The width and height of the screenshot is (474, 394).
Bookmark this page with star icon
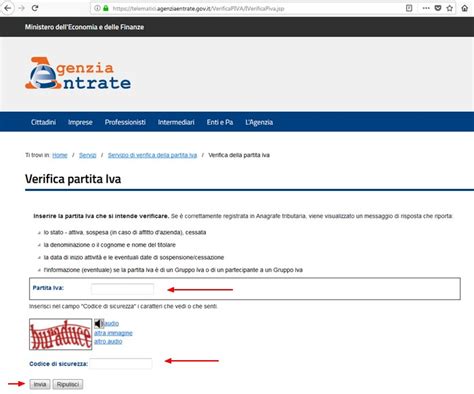pos(450,8)
